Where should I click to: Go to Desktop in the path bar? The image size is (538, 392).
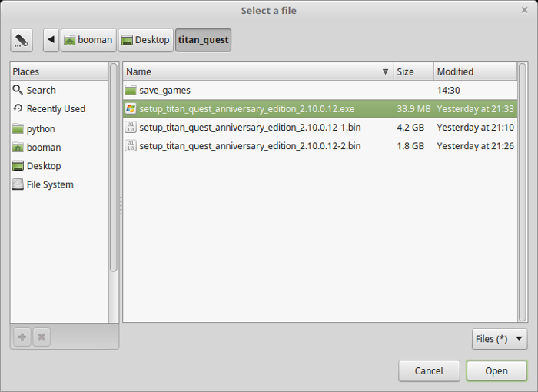[145, 40]
